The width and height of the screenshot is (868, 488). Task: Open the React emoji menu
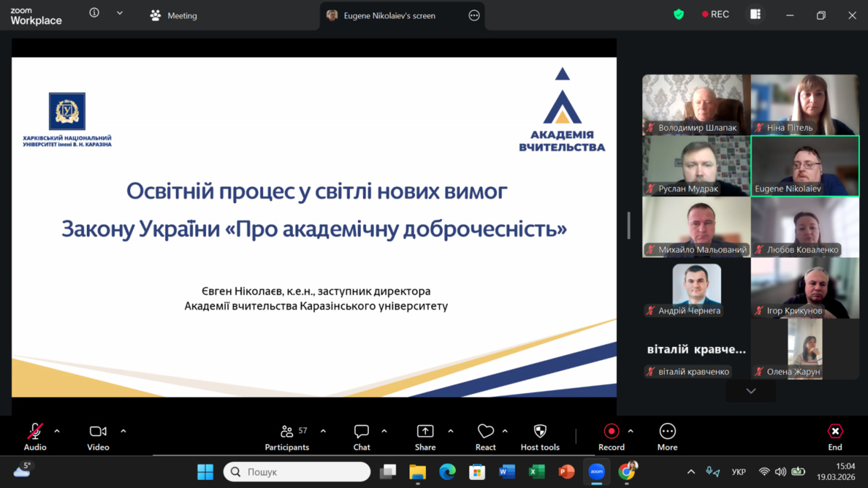(485, 437)
